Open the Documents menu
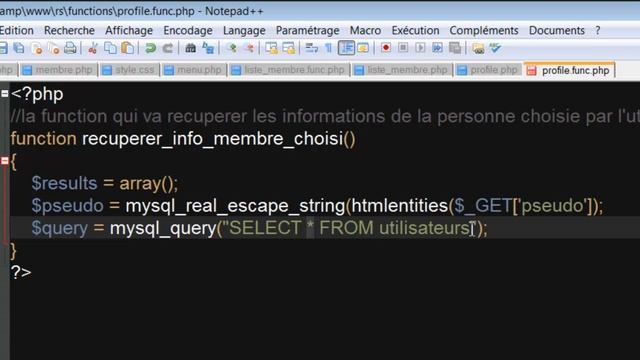The height and width of the screenshot is (360, 640). pos(557,31)
